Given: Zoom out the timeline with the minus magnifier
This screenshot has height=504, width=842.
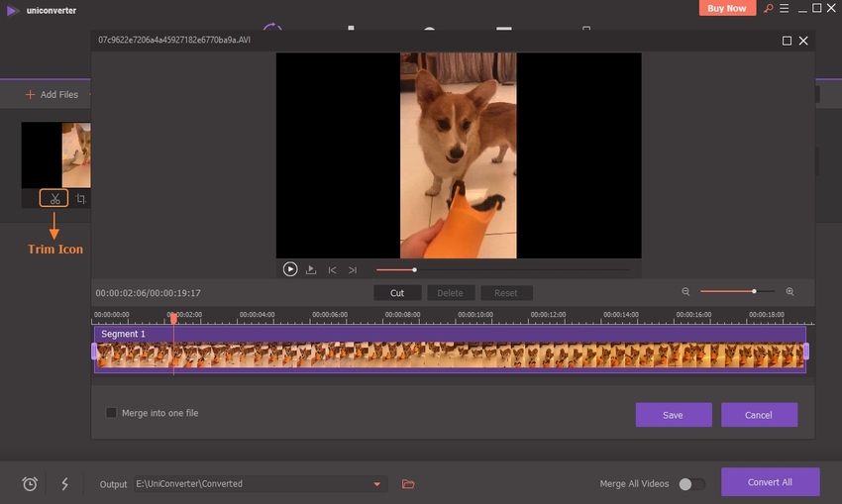Looking at the screenshot, I should click(685, 292).
